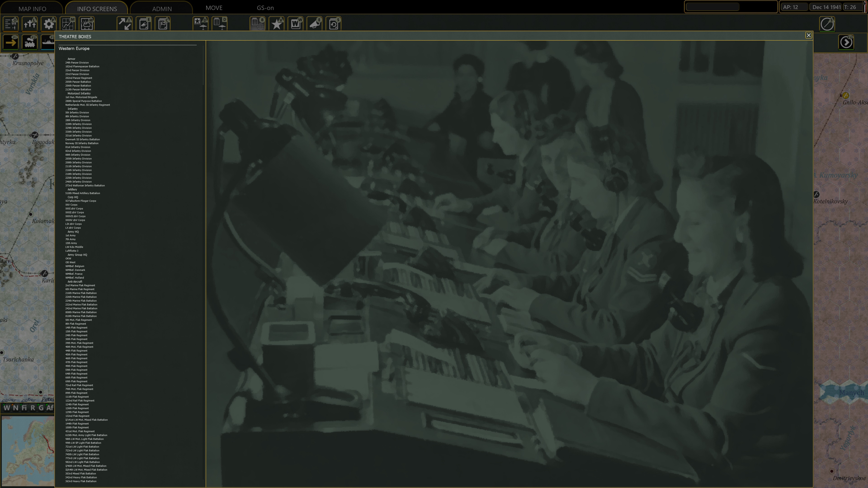Click the Western Europe heading
This screenshot has height=488, width=868.
pyautogui.click(x=74, y=49)
